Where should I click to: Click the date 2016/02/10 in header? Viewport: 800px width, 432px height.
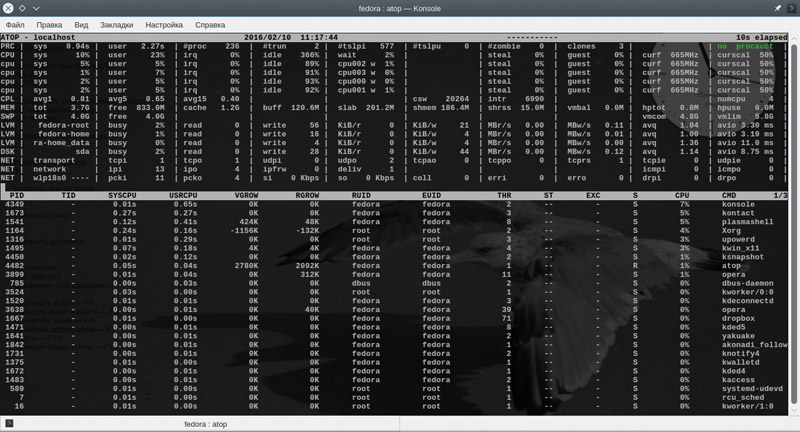[267, 37]
